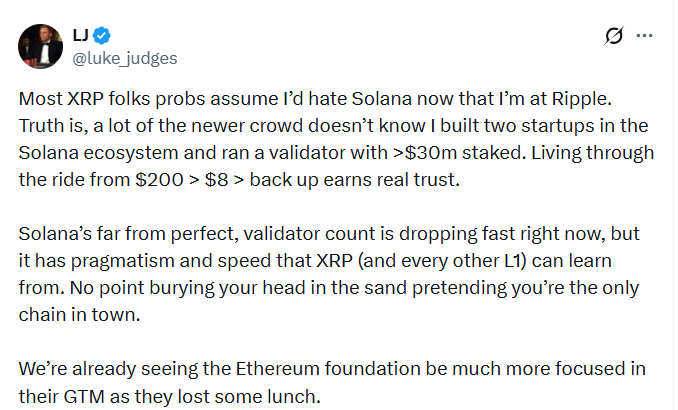
Task: Open LJ's profile picture
Action: (39, 46)
